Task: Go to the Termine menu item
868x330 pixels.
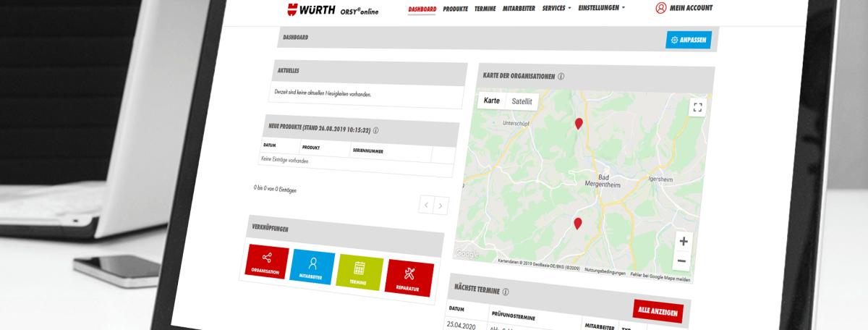Action: (x=485, y=9)
